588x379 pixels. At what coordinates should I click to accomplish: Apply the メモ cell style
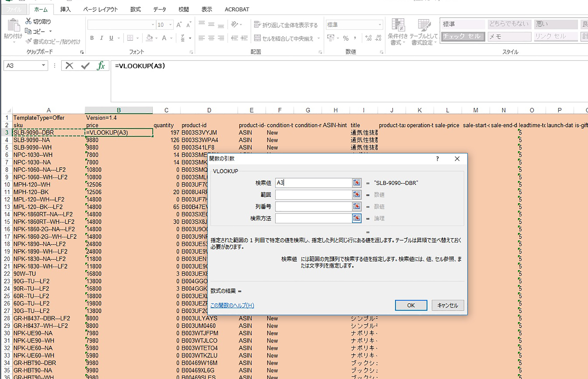tap(510, 36)
